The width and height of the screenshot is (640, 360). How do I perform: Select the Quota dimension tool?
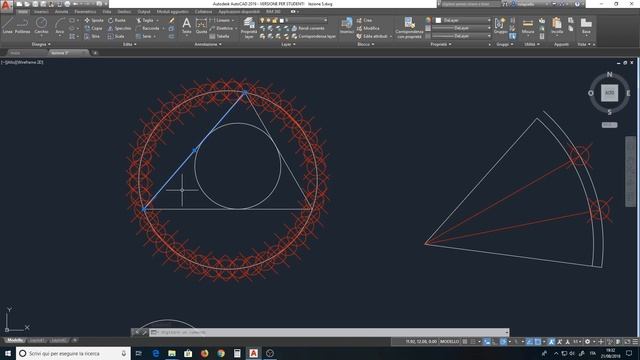click(201, 25)
